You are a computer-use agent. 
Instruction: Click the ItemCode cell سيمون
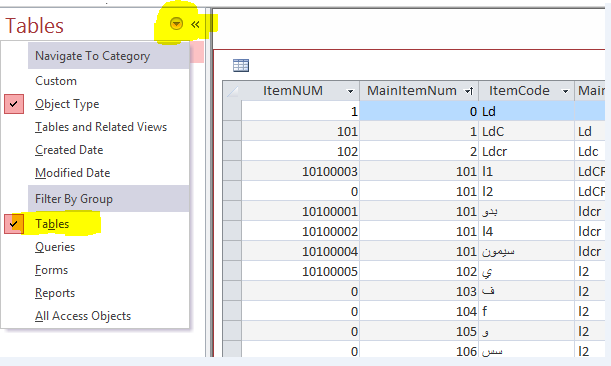(x=526, y=251)
